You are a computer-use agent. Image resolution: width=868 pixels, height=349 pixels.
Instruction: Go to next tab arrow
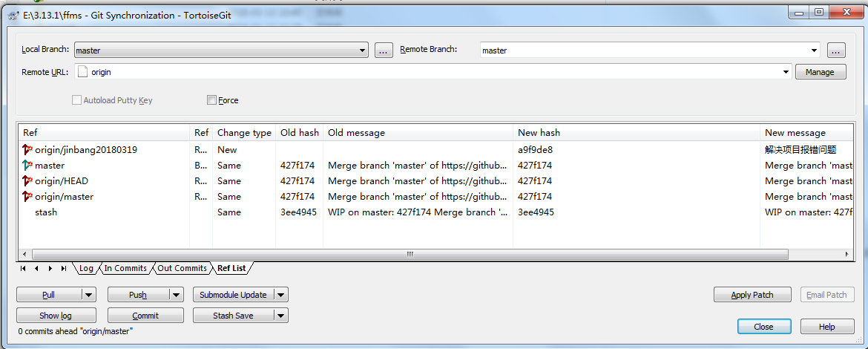[x=50, y=268]
